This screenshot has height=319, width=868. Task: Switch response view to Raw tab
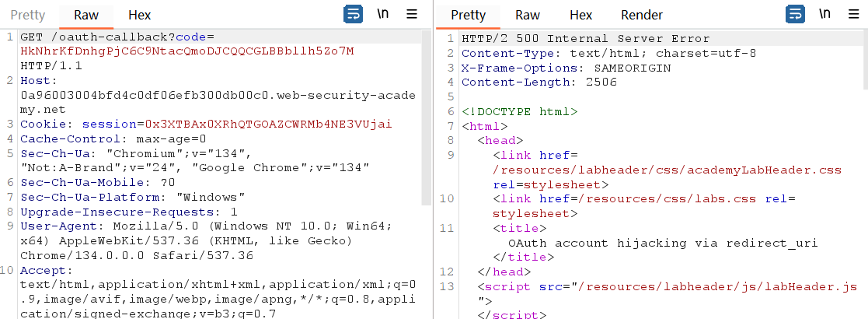coord(528,15)
